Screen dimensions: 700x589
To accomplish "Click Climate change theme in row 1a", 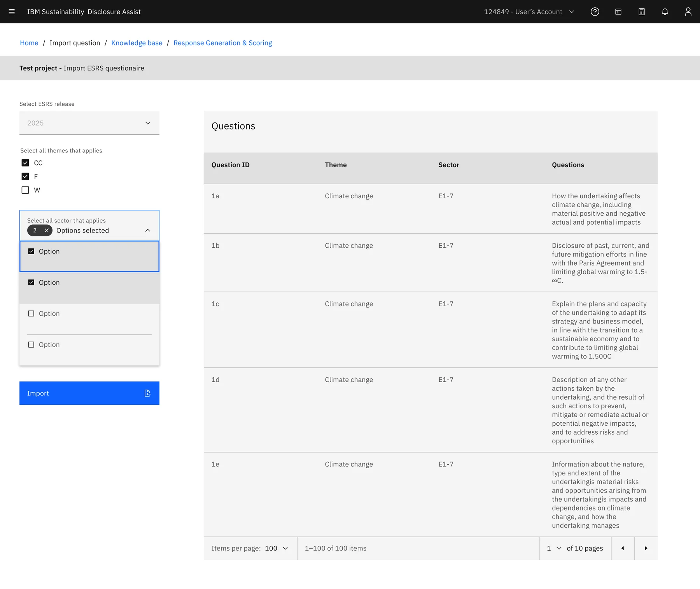I will click(349, 196).
